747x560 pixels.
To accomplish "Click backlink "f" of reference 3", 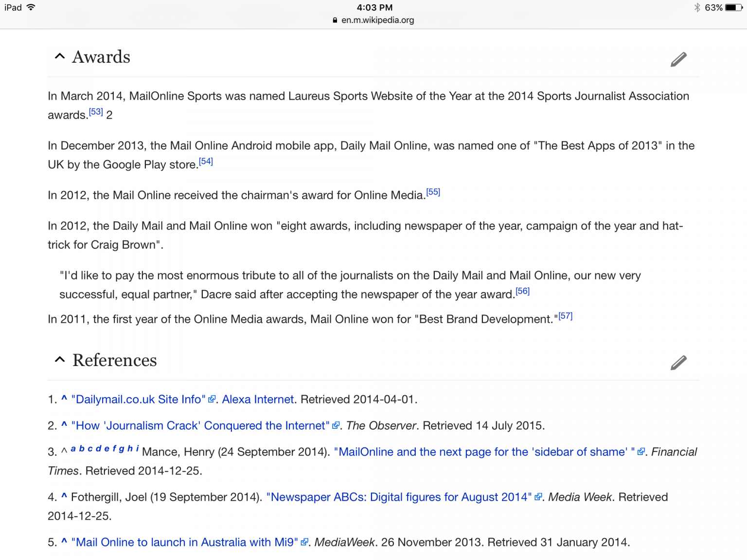I will coord(114,448).
